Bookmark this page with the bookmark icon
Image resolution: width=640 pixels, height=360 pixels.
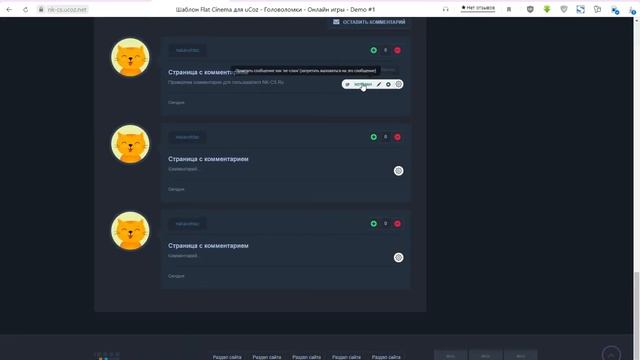point(509,9)
